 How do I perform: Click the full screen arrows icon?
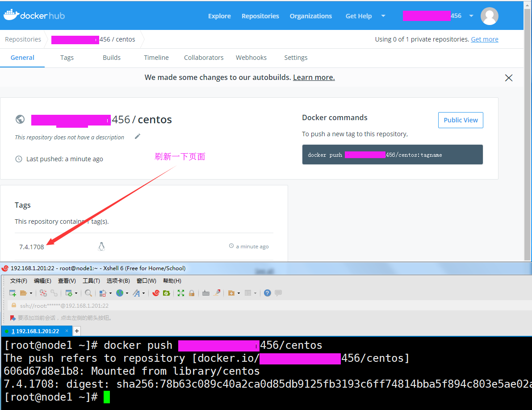[x=181, y=293]
